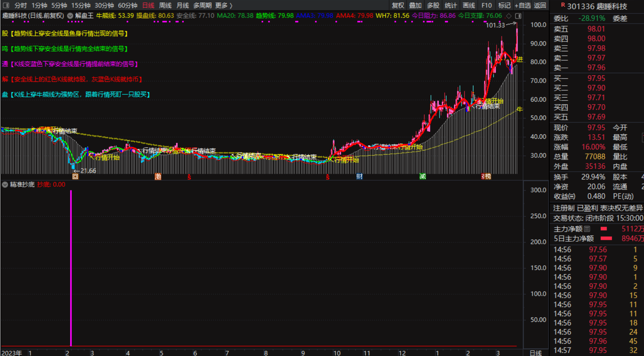Switch to the 周线 weekly chart tab
This screenshot has width=644, height=356.
[165, 5]
